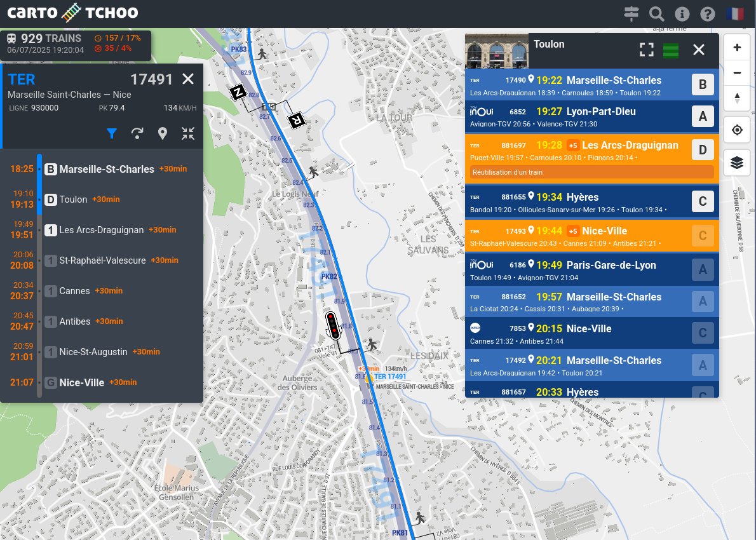Click delayed trains stat 157 / 17%
Viewport: 756px width, 540px height.
(x=118, y=38)
